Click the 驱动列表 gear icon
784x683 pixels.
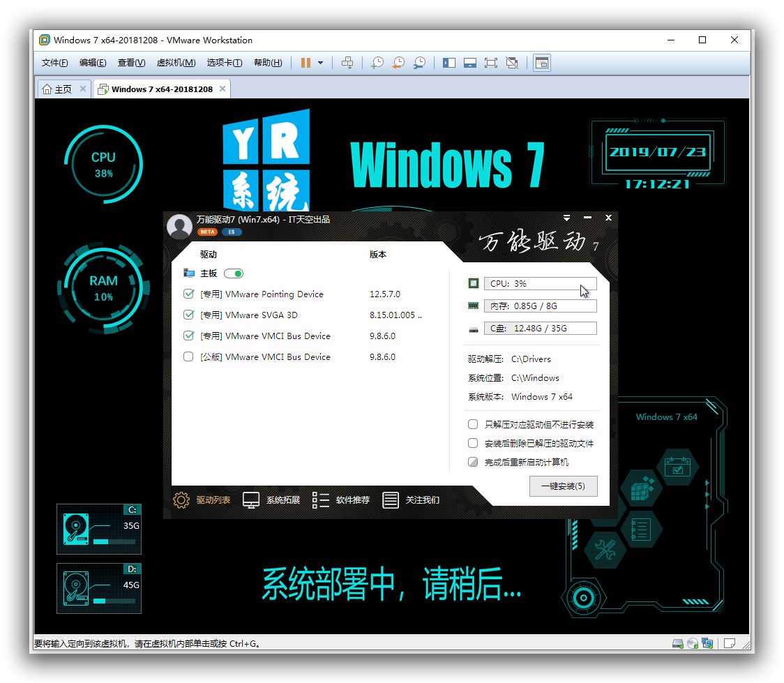pyautogui.click(x=181, y=500)
